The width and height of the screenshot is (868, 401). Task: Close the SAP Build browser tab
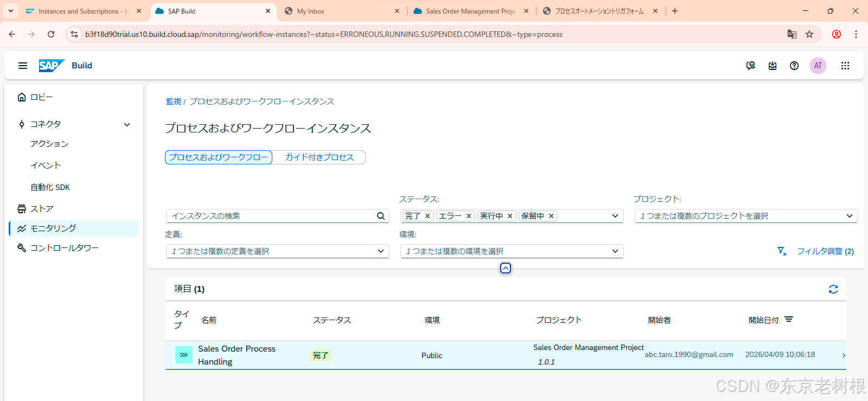point(268,11)
